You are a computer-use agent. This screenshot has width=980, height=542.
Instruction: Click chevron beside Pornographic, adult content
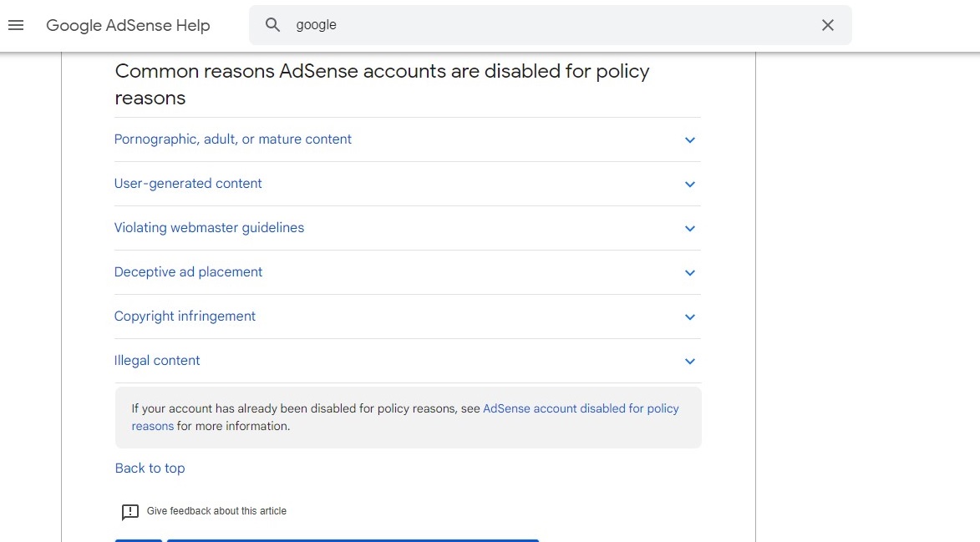point(690,139)
